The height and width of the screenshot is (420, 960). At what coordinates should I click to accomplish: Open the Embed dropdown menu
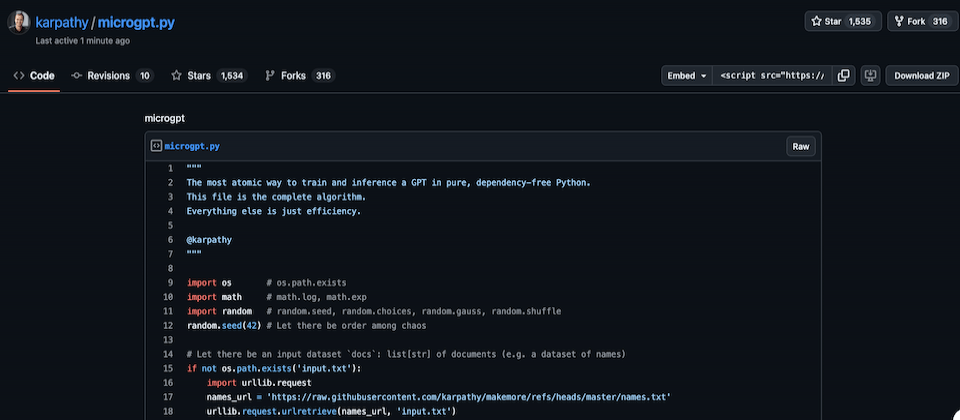pyautogui.click(x=687, y=76)
